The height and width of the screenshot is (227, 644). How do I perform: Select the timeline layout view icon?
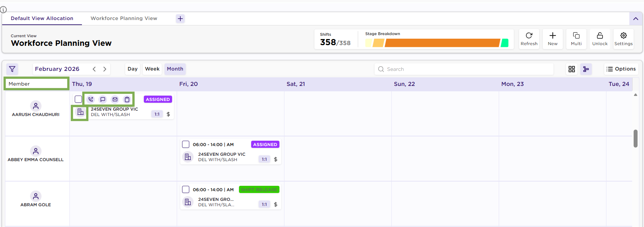pyautogui.click(x=586, y=69)
